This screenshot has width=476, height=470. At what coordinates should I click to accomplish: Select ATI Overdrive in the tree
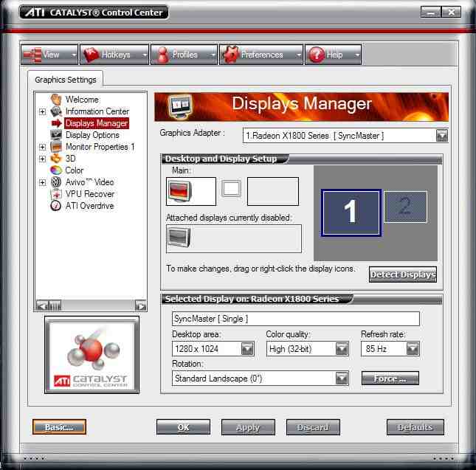tap(89, 206)
